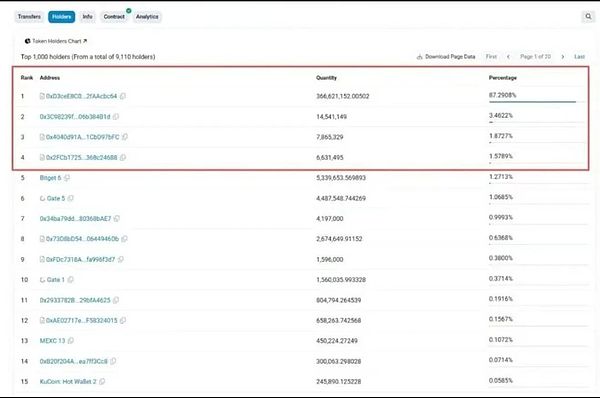Image resolution: width=600 pixels, height=398 pixels.
Task: Copy address 0xD3ceE8C0...2fAAcbc64
Action: pyautogui.click(x=123, y=96)
